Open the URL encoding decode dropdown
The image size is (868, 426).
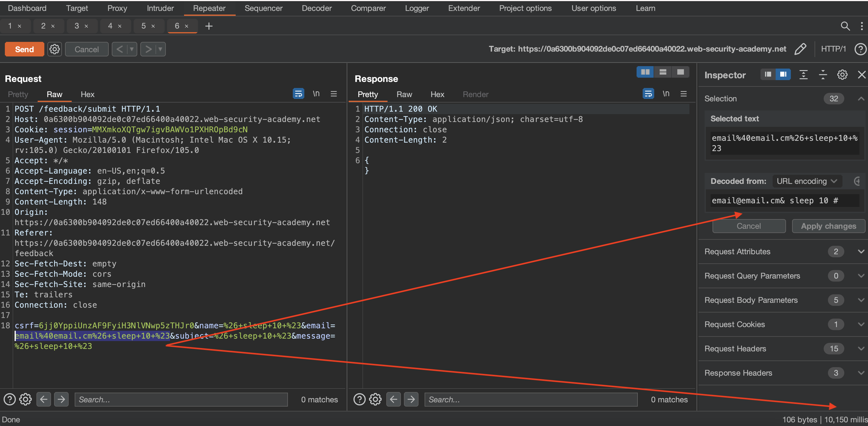click(806, 181)
